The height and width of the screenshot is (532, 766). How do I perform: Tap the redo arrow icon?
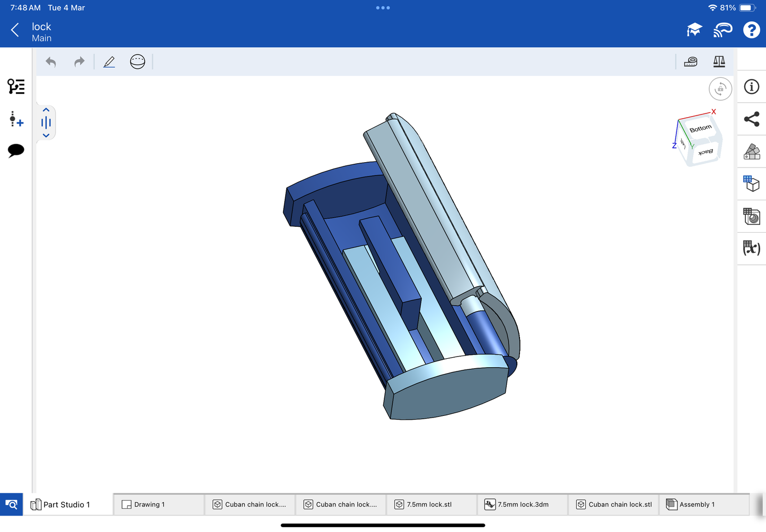(79, 62)
